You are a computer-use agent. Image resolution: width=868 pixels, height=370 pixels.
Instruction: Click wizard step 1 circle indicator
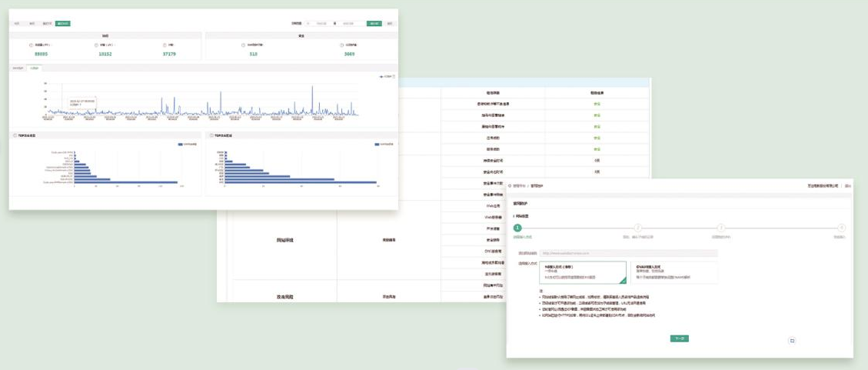pyautogui.click(x=517, y=228)
